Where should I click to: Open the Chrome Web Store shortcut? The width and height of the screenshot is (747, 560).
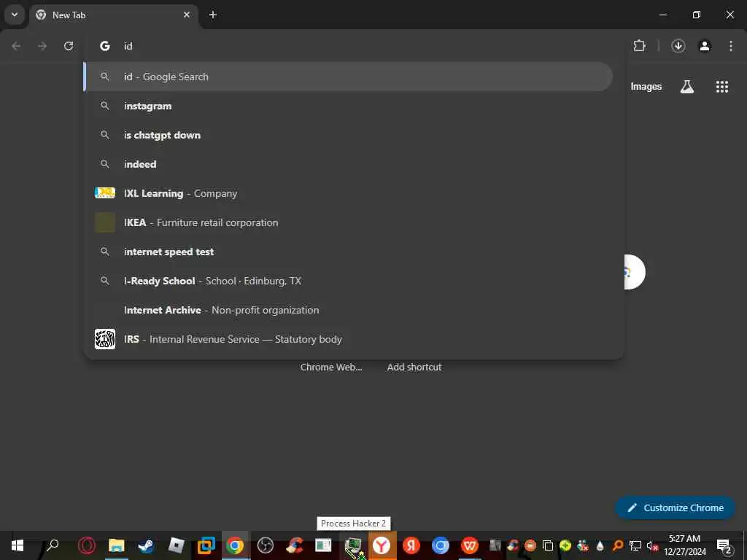pos(331,367)
